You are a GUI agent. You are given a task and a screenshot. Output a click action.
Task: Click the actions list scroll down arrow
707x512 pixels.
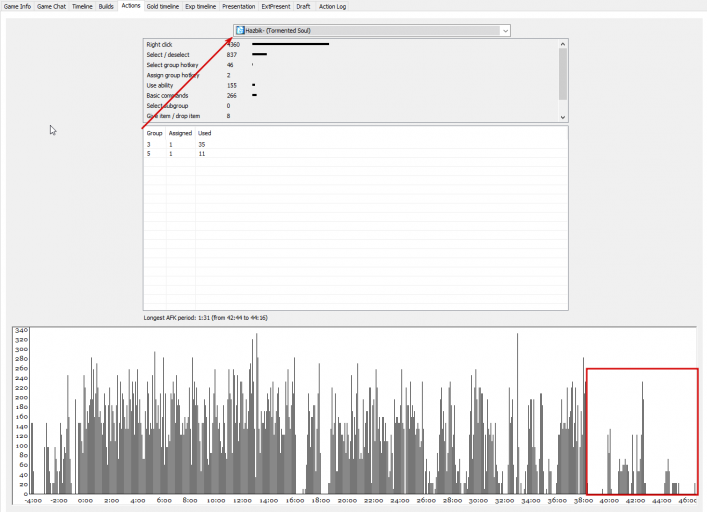(x=563, y=117)
